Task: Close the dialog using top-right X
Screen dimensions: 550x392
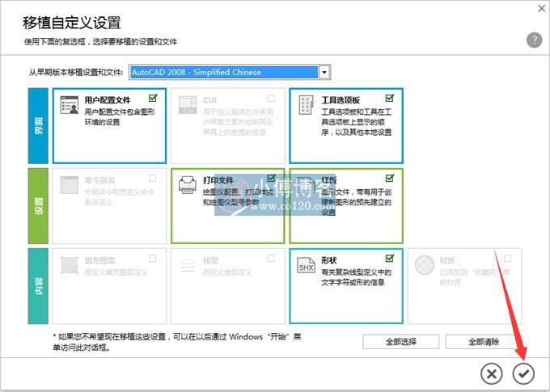Action: 542,8
